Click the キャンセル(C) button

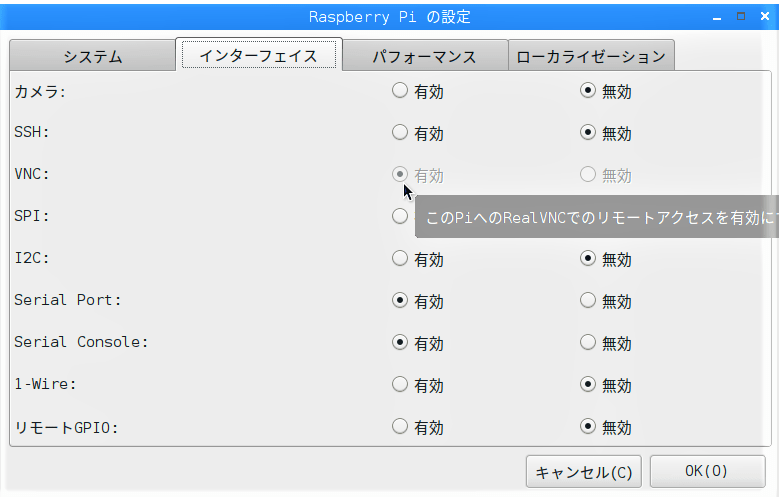[x=584, y=472]
